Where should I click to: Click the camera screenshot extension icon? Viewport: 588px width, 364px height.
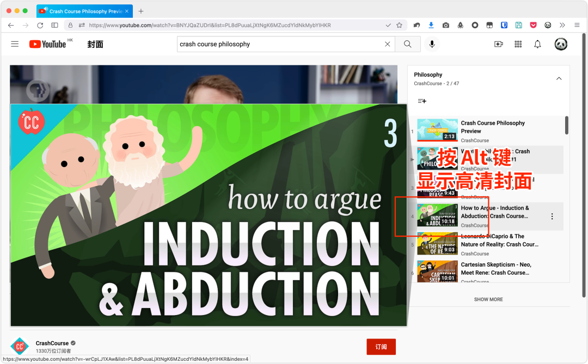[x=445, y=25]
